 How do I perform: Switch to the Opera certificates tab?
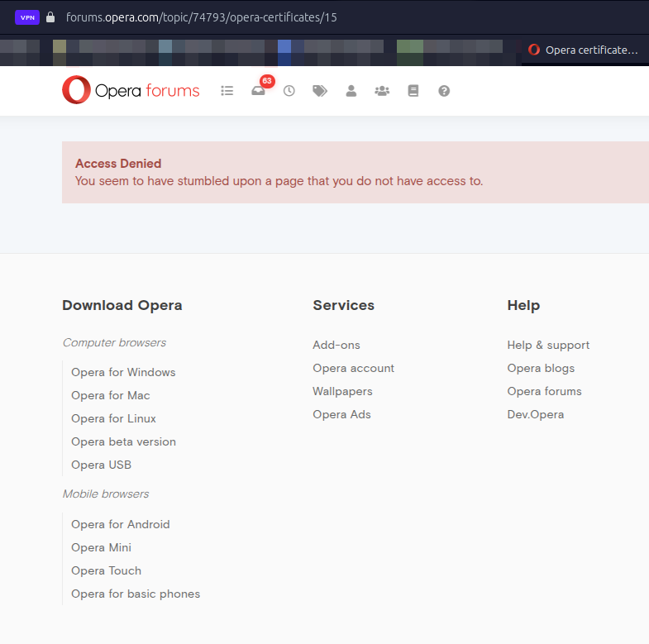tap(584, 50)
